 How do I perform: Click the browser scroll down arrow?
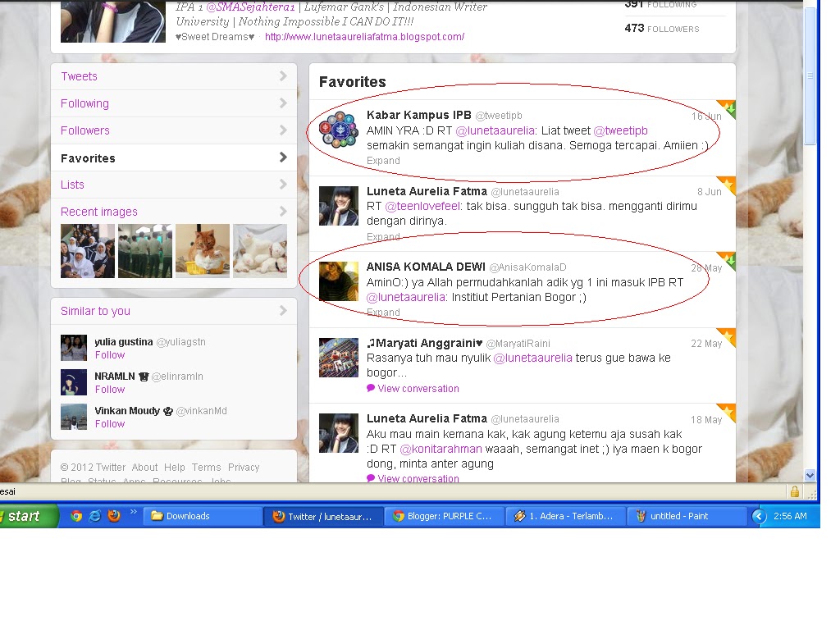pos(810,475)
